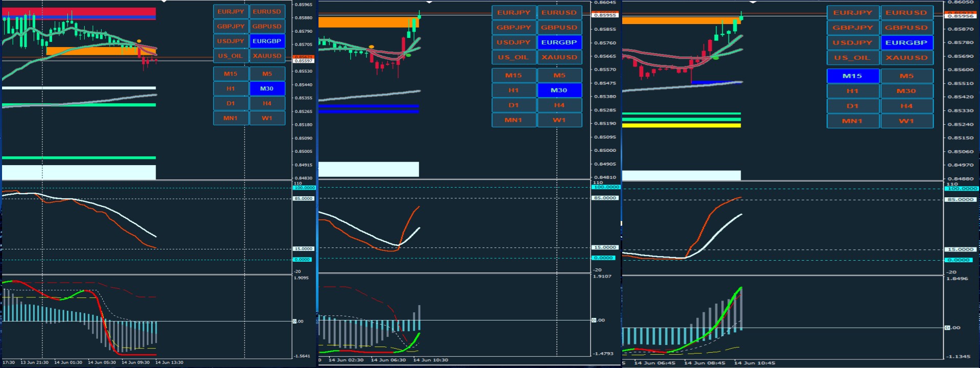The image size is (980, 368).
Task: Set right chart timeframe to H1
Action: pyautogui.click(x=853, y=91)
